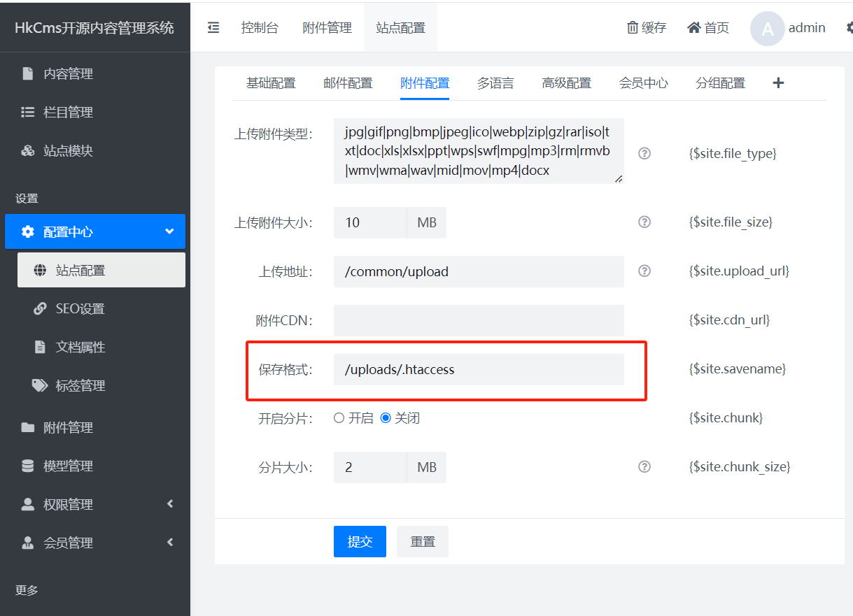Collapse the sidebar with the menu fold icon
The image size is (853, 616).
point(213,28)
